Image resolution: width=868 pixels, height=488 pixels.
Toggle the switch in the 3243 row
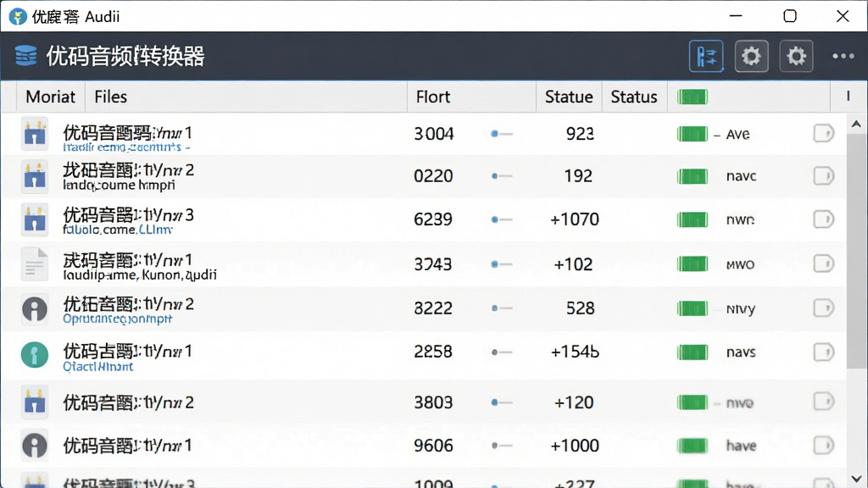pyautogui.click(x=824, y=263)
